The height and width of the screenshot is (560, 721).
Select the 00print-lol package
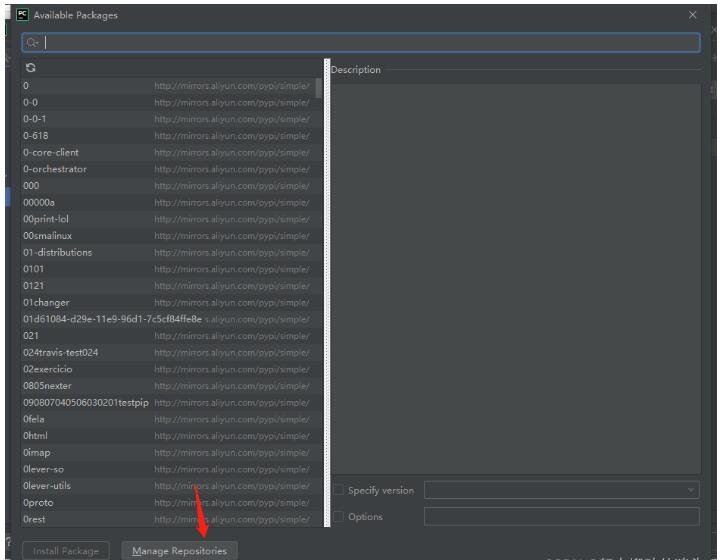[x=48, y=219]
